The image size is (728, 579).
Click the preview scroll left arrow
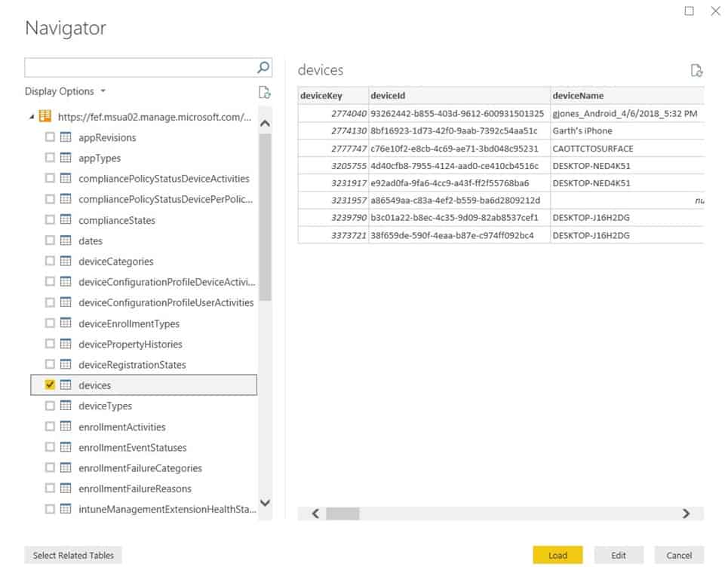pyautogui.click(x=315, y=513)
